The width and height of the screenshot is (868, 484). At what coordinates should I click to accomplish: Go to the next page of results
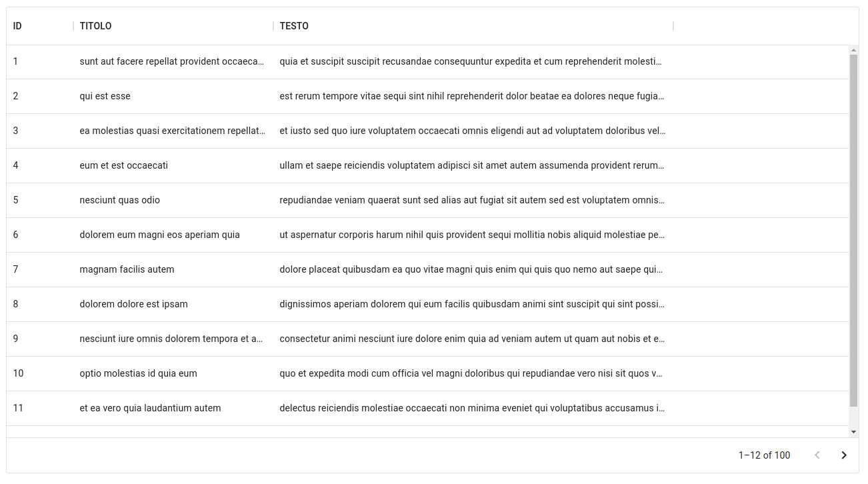[x=844, y=455]
